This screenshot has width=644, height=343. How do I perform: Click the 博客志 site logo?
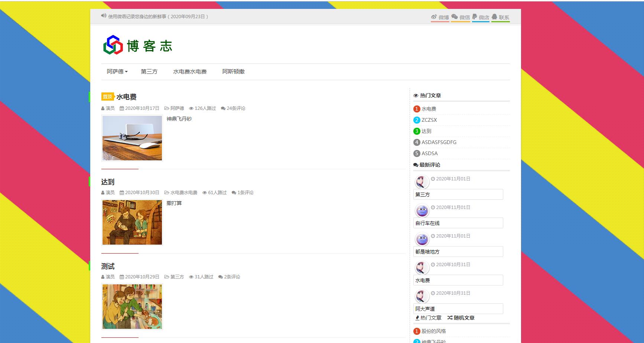138,46
